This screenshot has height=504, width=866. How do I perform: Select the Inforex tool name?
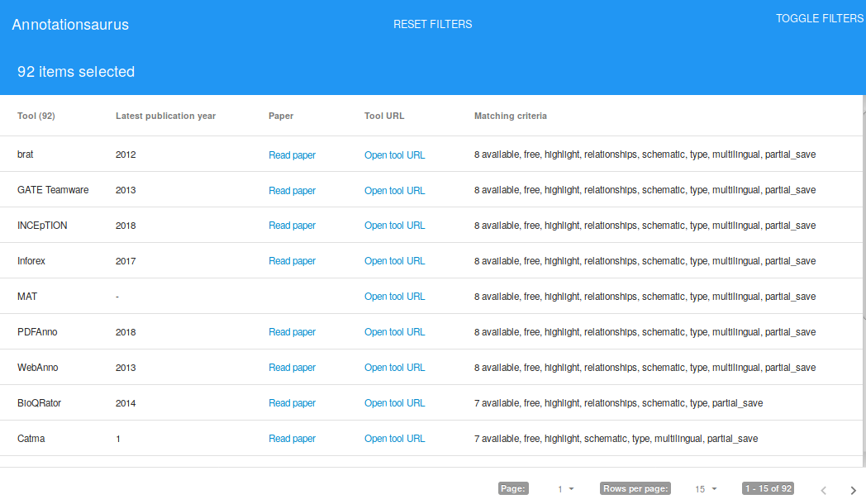[x=31, y=260]
